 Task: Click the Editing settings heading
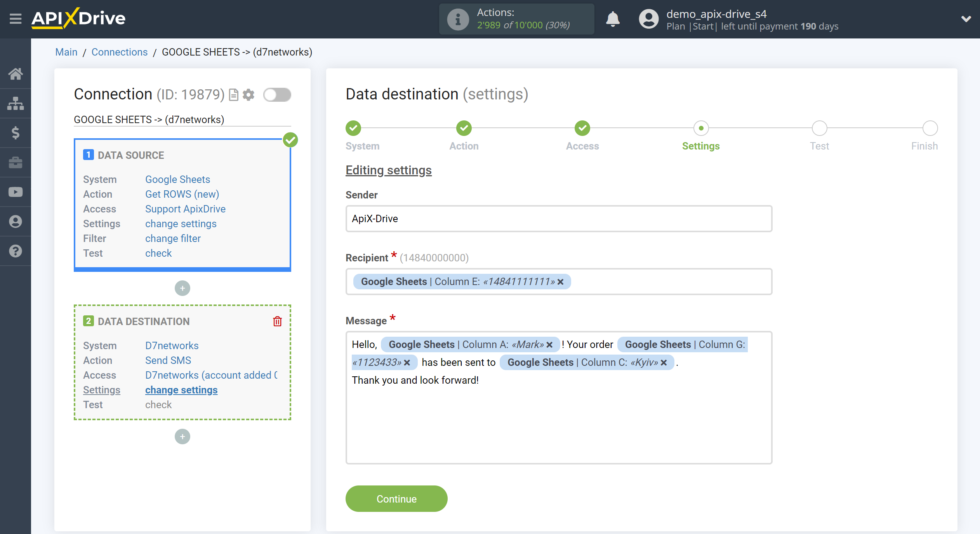click(x=389, y=170)
